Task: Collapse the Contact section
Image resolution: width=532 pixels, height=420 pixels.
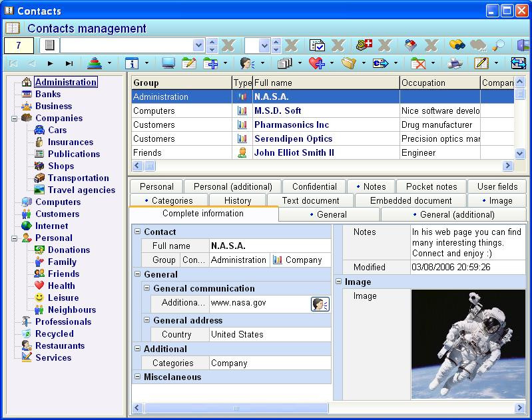Action: tap(137, 232)
